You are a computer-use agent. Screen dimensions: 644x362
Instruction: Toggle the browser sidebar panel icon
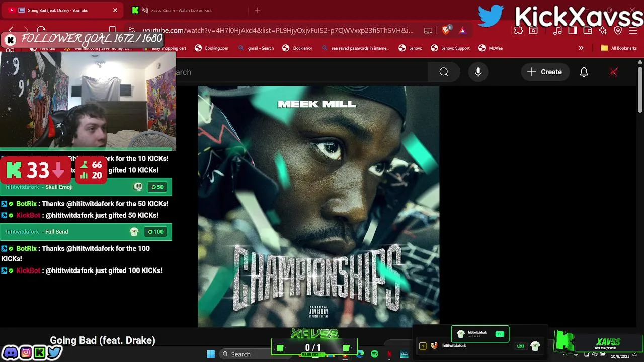pos(573,30)
